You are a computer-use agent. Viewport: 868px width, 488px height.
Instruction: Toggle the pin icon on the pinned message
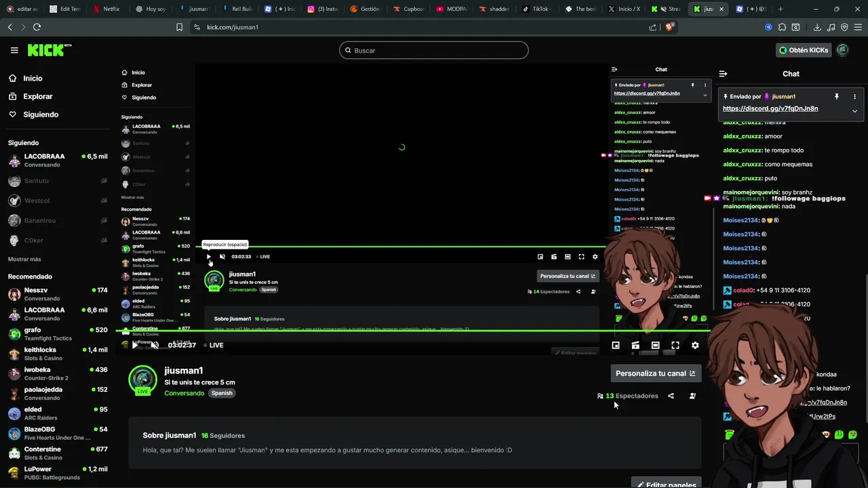837,96
